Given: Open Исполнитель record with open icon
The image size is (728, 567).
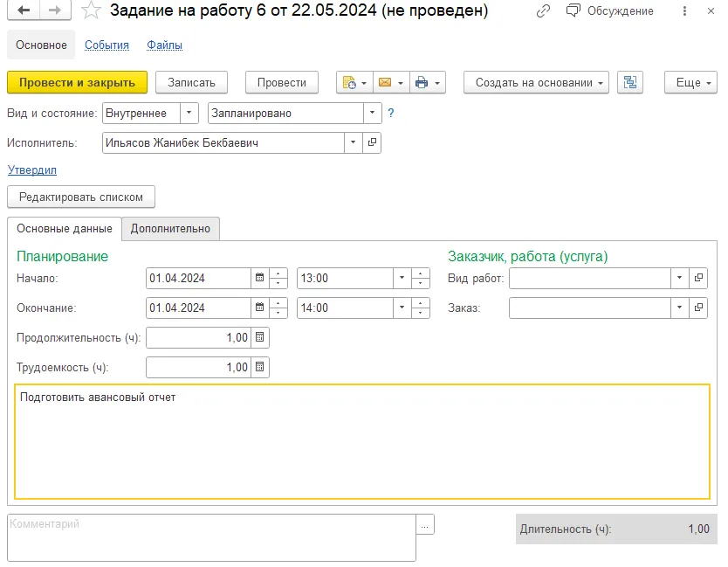Looking at the screenshot, I should pyautogui.click(x=372, y=142).
